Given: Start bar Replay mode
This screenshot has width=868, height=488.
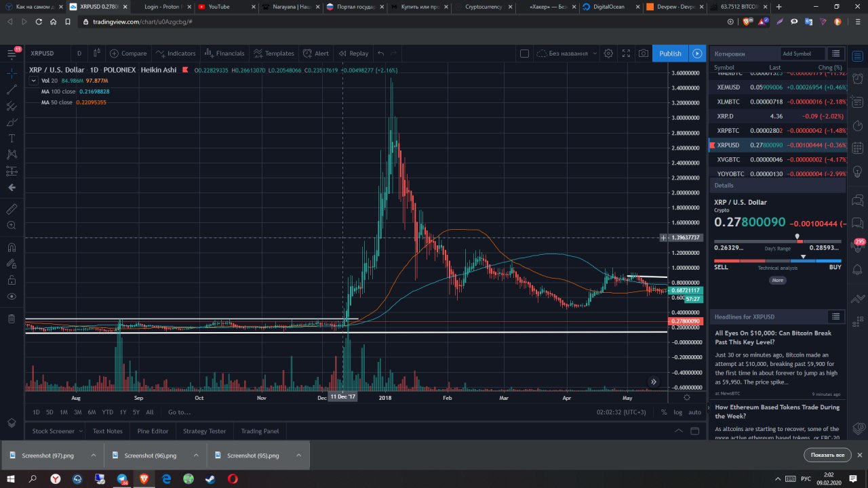Looking at the screenshot, I should 353,54.
